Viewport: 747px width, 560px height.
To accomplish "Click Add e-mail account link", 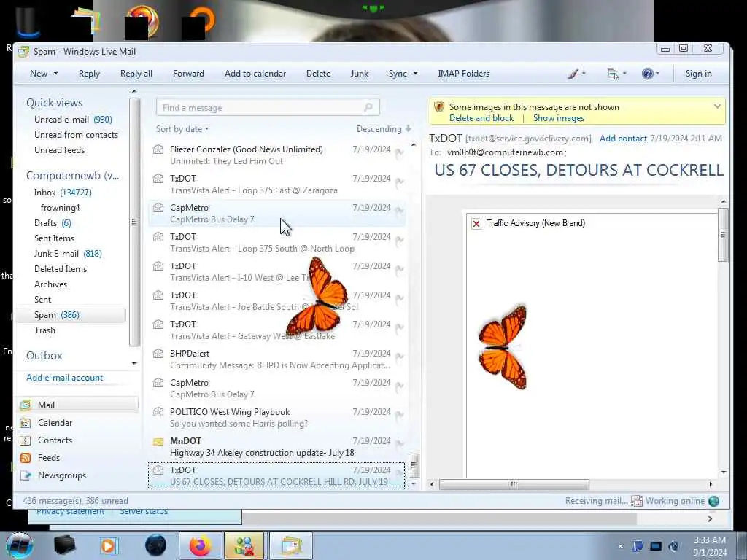I will pos(65,378).
